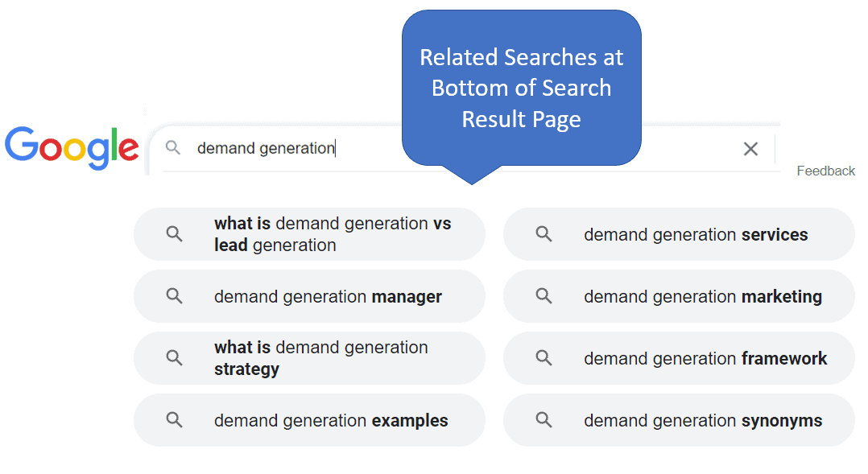The image size is (868, 474).
Task: Open 'demand generation synonyms' related search
Action: coord(702,421)
